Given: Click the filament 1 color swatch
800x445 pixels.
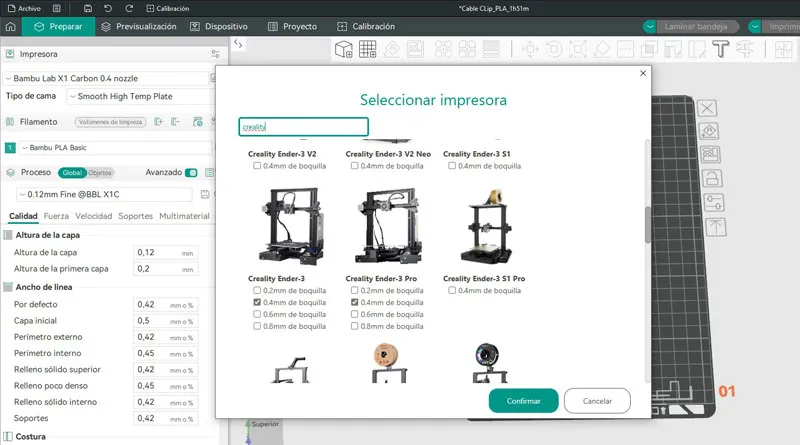Looking at the screenshot, I should pyautogui.click(x=10, y=147).
